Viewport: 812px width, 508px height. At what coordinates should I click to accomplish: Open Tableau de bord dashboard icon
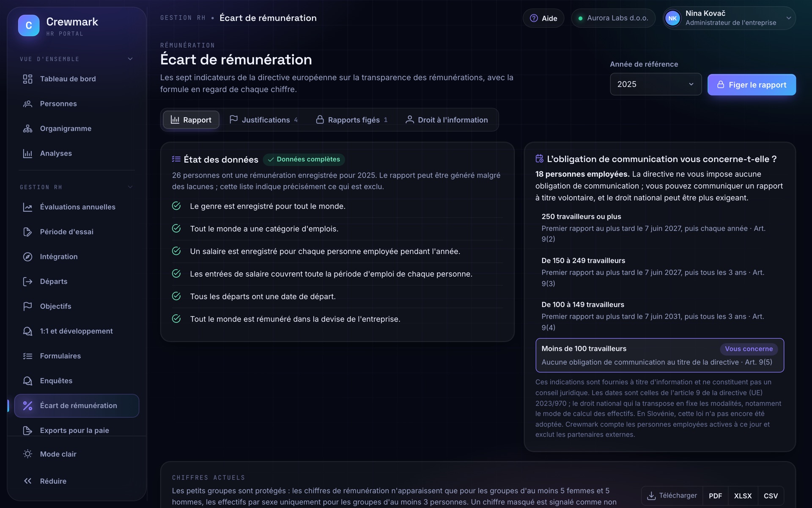(27, 79)
